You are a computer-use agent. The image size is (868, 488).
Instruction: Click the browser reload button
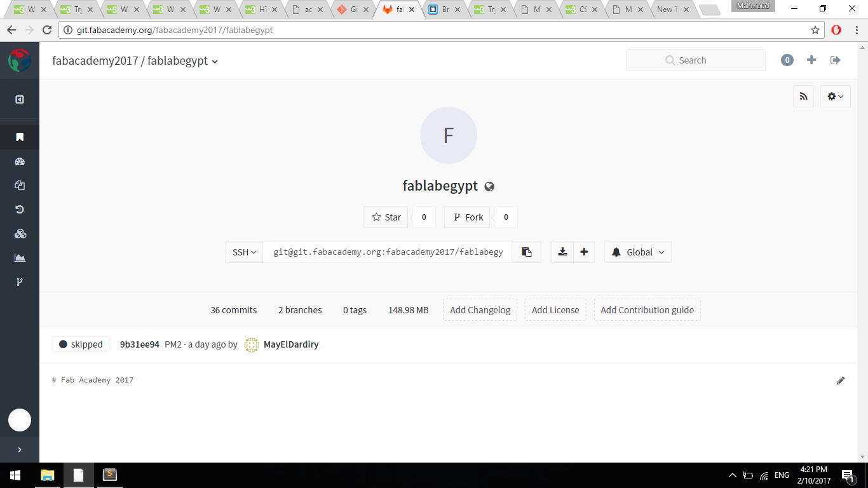(46, 30)
